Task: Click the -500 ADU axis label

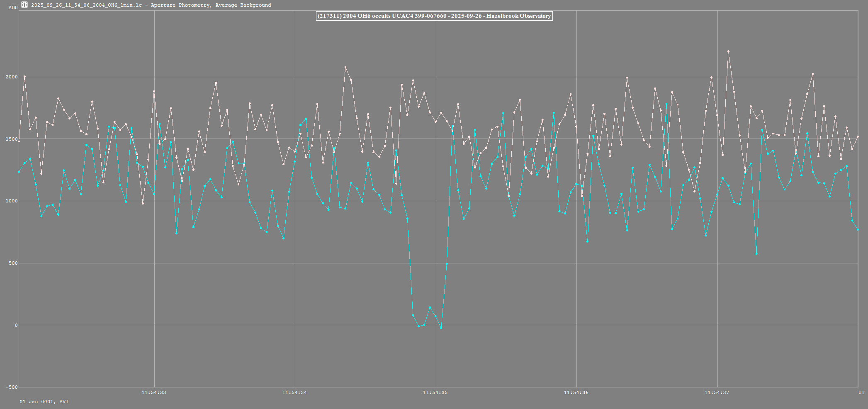Action: coord(12,387)
